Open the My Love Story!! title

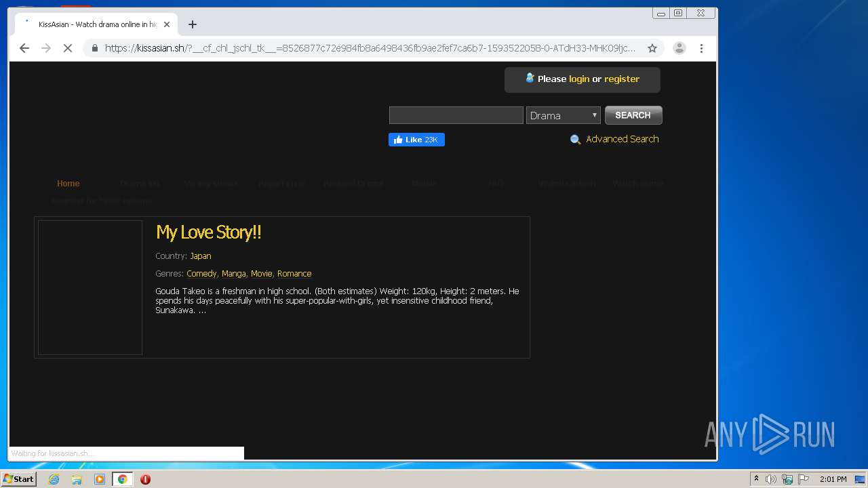point(209,232)
